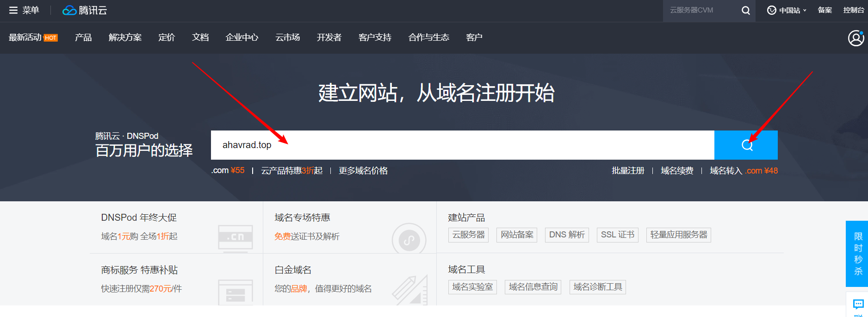The height and width of the screenshot is (317, 868).
Task: Select the 云服务器 tag button
Action: click(468, 235)
